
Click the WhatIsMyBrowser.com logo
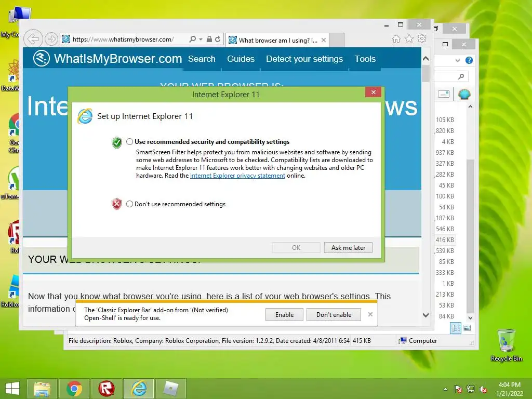click(108, 58)
